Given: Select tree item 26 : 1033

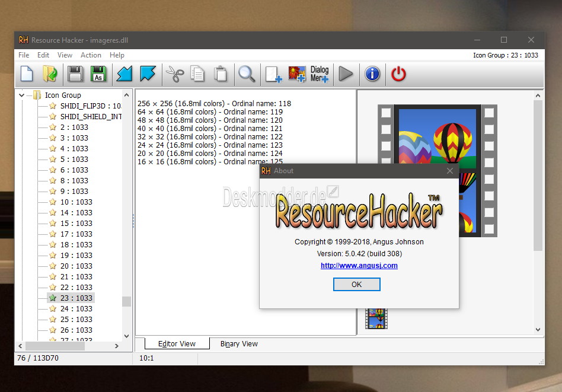Looking at the screenshot, I should pyautogui.click(x=76, y=330).
